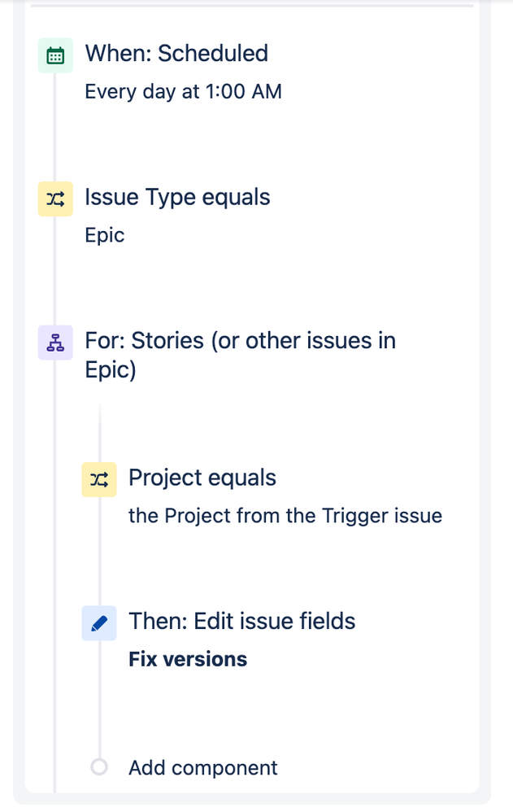Select the Issue Type equals condition
Viewport: 513px width, 812px height.
coord(177,198)
